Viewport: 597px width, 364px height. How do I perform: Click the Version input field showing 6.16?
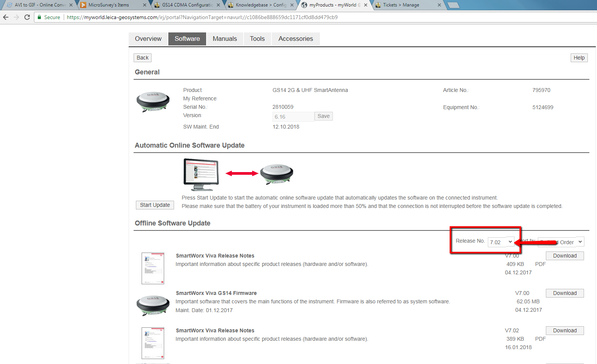pos(293,117)
